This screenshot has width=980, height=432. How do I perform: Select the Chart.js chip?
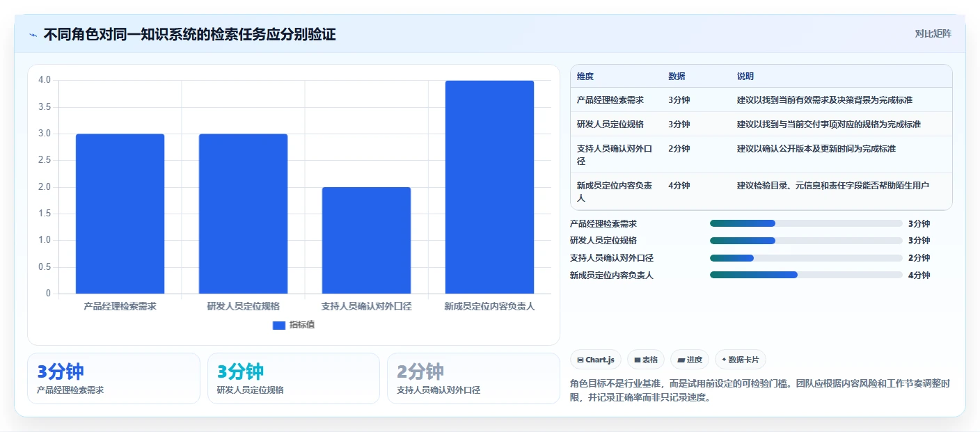tap(596, 360)
